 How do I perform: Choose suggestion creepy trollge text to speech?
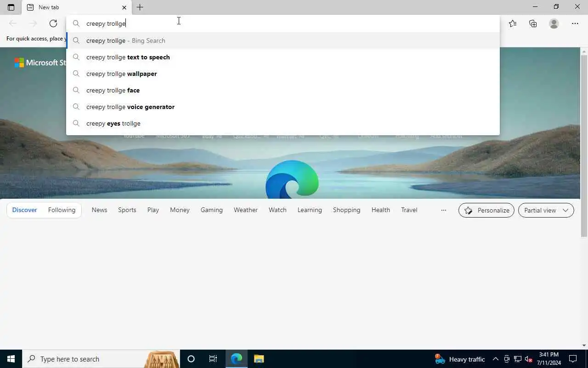[283, 57]
